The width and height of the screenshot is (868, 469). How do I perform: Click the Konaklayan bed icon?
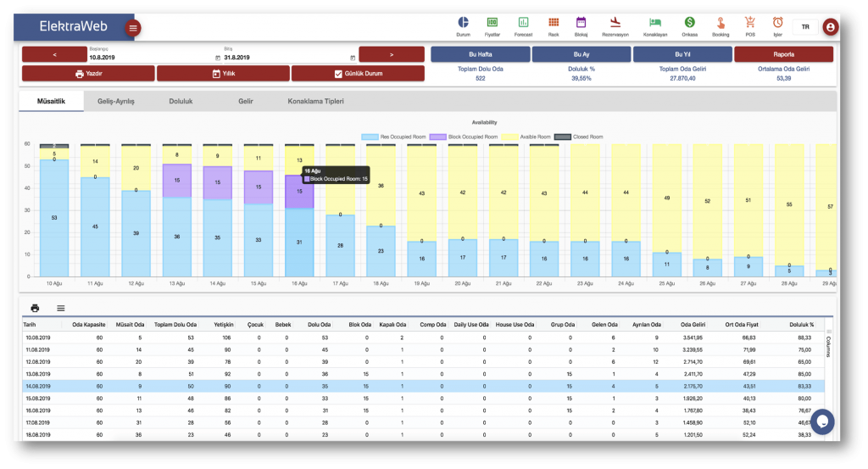click(654, 24)
